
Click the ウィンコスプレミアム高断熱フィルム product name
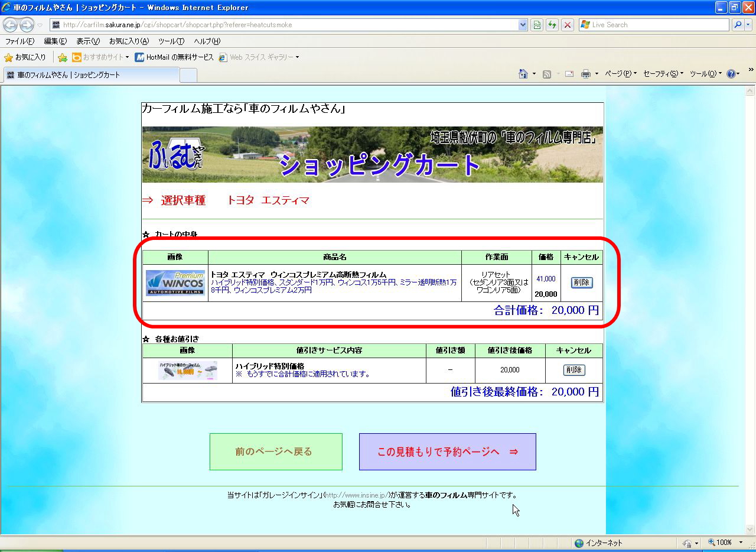pyautogui.click(x=298, y=275)
